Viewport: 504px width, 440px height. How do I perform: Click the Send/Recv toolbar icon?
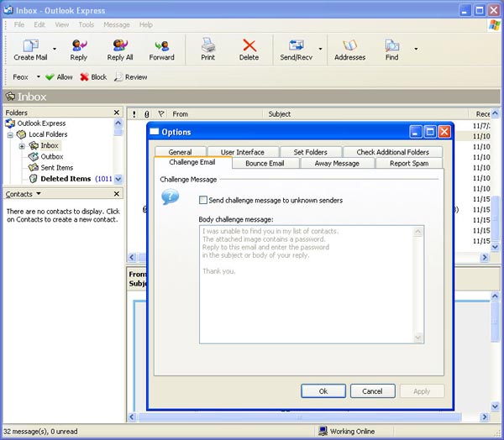(x=296, y=45)
